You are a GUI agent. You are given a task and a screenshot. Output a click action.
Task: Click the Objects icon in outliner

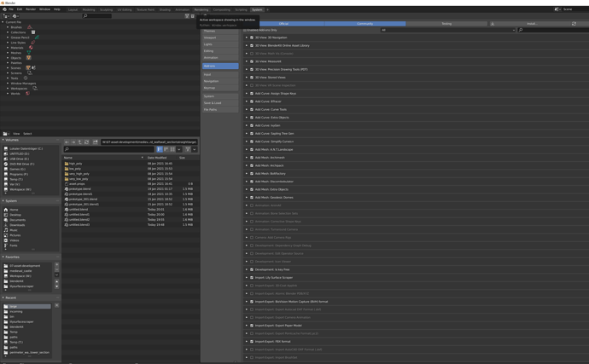[28, 58]
